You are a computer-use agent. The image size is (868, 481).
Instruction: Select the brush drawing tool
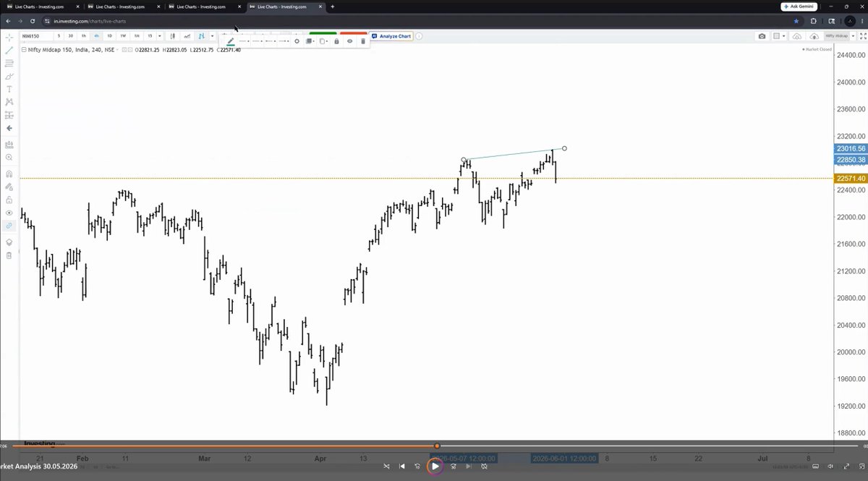(x=9, y=76)
